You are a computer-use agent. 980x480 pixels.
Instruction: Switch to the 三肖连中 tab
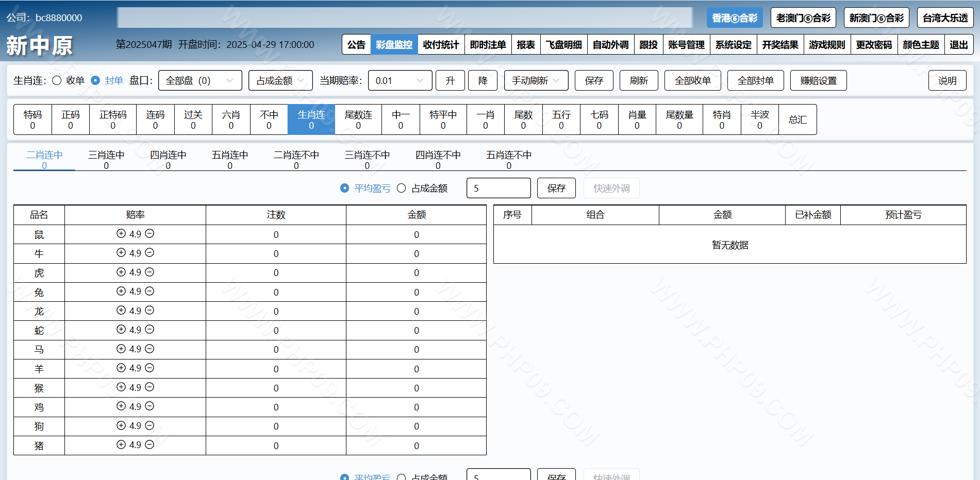point(106,159)
